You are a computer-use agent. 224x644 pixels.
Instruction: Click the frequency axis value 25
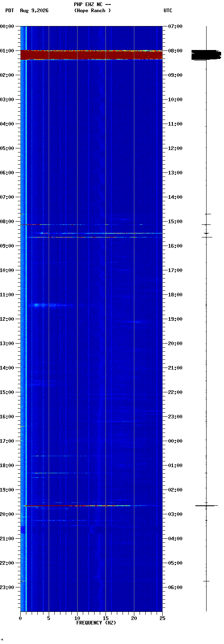pyautogui.click(x=162, y=618)
